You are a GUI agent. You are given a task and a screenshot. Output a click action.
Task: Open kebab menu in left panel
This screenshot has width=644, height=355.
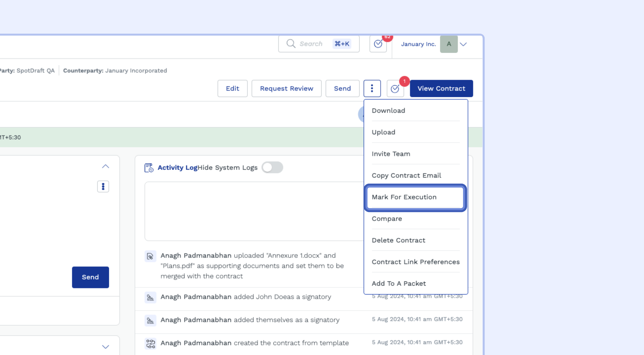pyautogui.click(x=103, y=186)
